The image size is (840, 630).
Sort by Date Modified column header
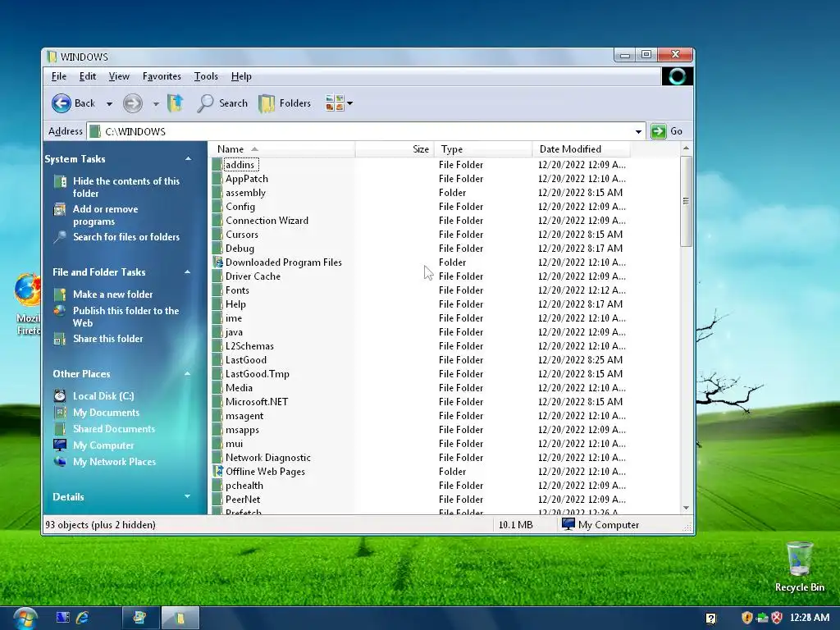[x=582, y=149]
